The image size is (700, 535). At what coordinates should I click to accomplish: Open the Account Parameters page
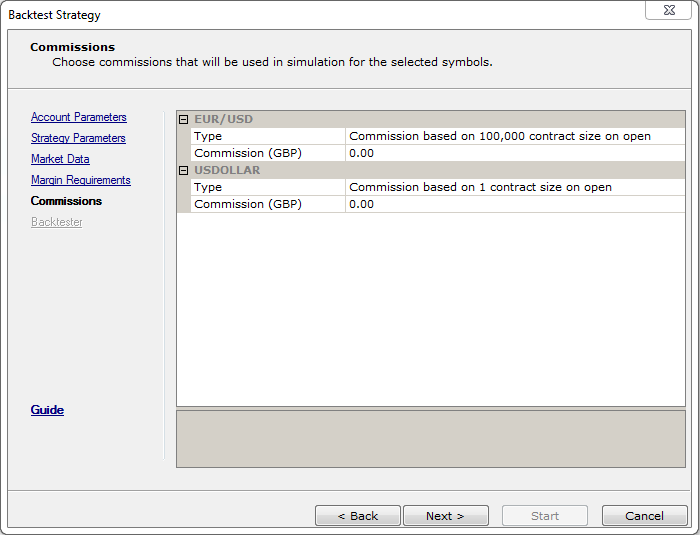coord(78,117)
